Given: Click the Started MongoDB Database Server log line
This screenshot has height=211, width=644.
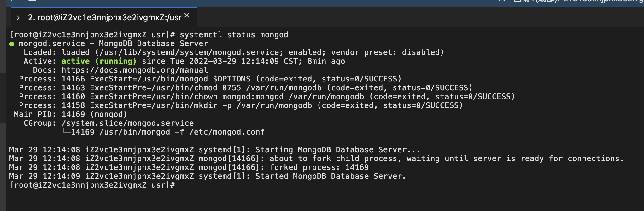Looking at the screenshot, I should click(x=208, y=176).
